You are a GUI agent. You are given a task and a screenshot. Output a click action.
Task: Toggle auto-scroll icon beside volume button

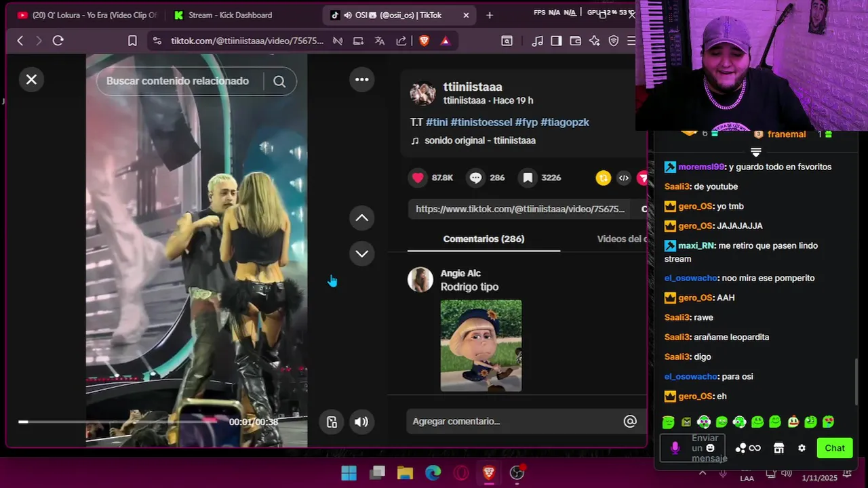(332, 422)
